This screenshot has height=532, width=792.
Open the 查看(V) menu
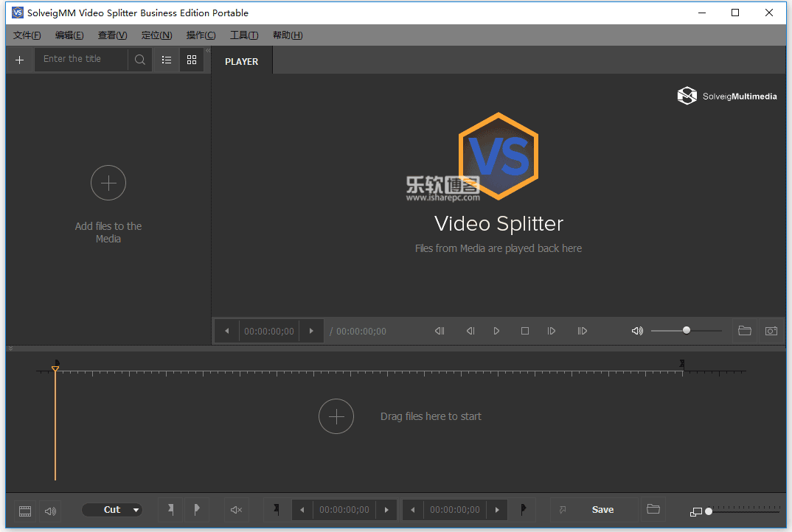tap(112, 35)
